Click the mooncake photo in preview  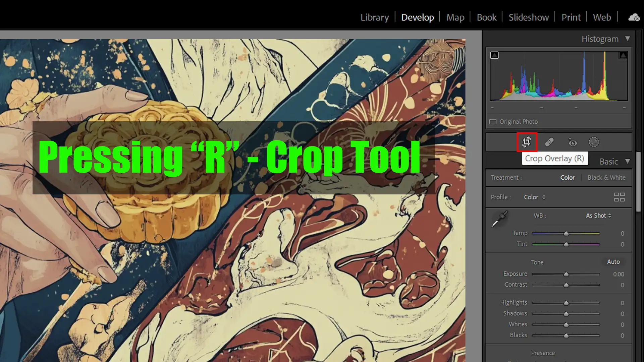click(x=148, y=171)
